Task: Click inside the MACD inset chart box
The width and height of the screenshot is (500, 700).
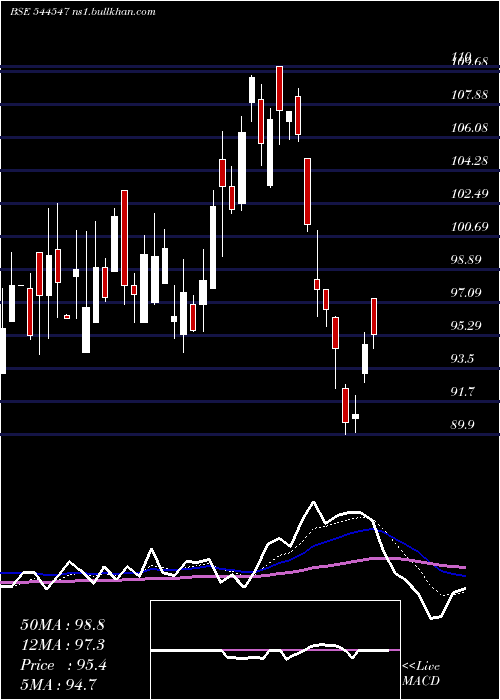Action: pyautogui.click(x=275, y=650)
